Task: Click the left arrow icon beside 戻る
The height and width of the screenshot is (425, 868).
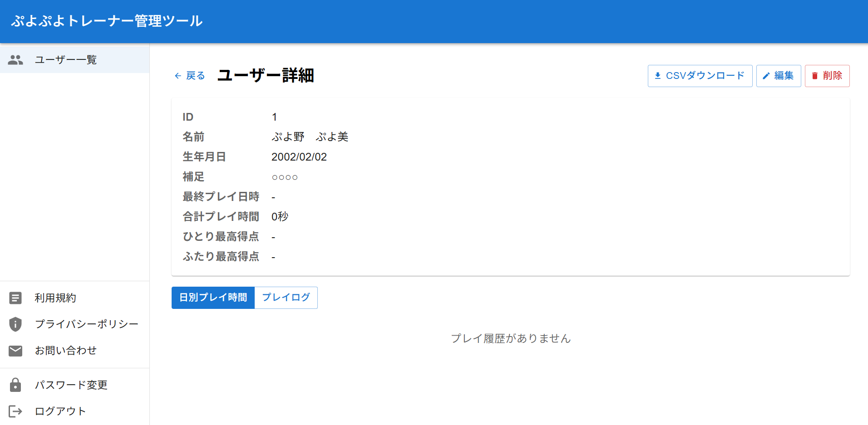Action: (178, 76)
